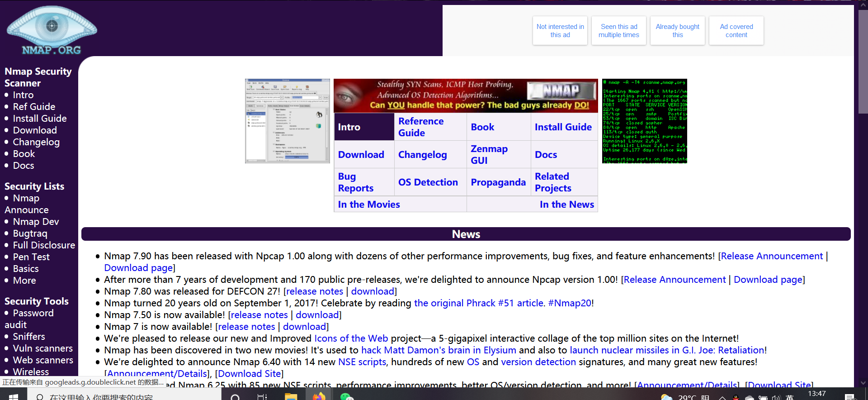Open the Security Tools sidebar heading
Viewport: 868px width, 400px height.
pyautogui.click(x=37, y=301)
